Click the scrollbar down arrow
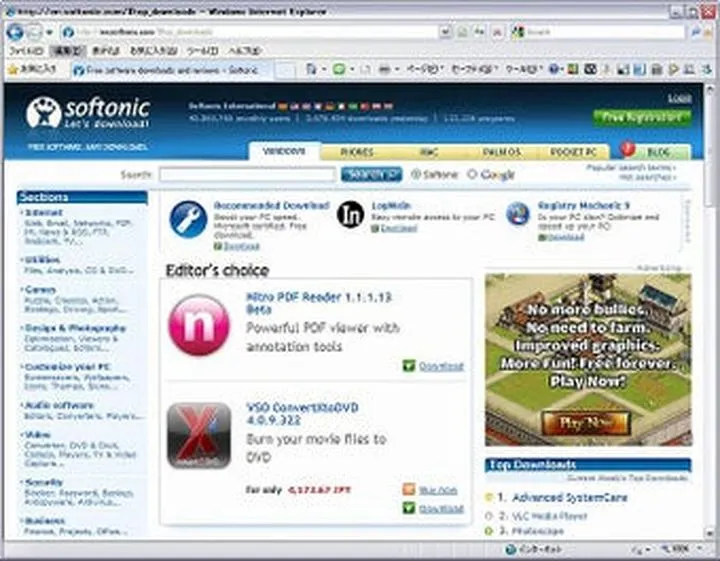Screen dimensions: 720x561 pos(710,533)
